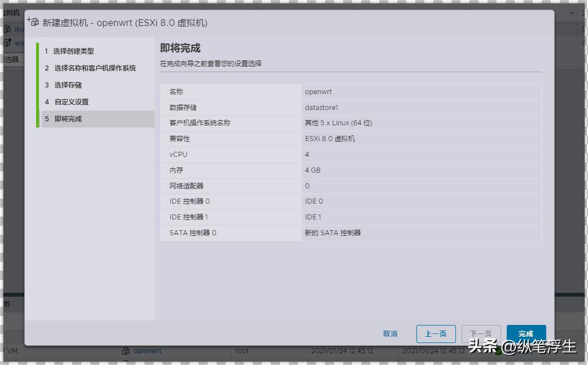The image size is (588, 365).
Task: Click 取消 to cancel the wizard
Action: pyautogui.click(x=390, y=333)
